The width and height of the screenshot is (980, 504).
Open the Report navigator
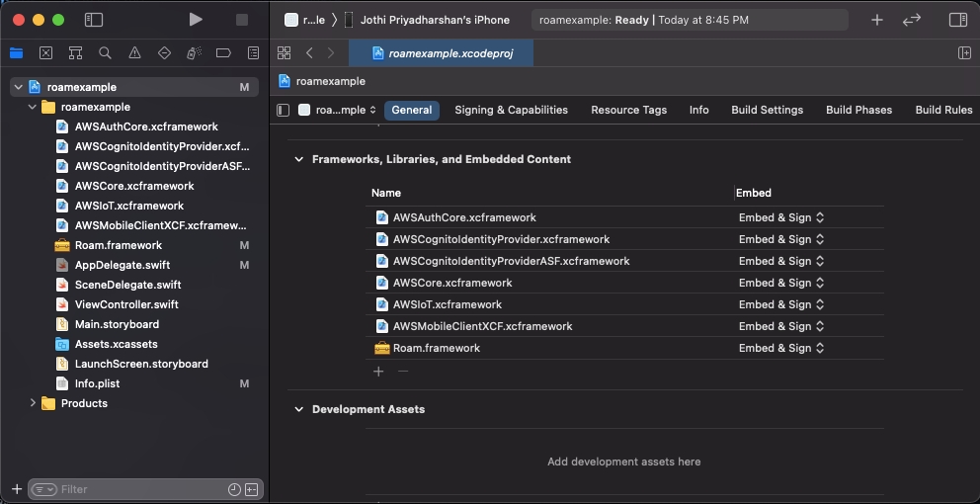pyautogui.click(x=253, y=53)
